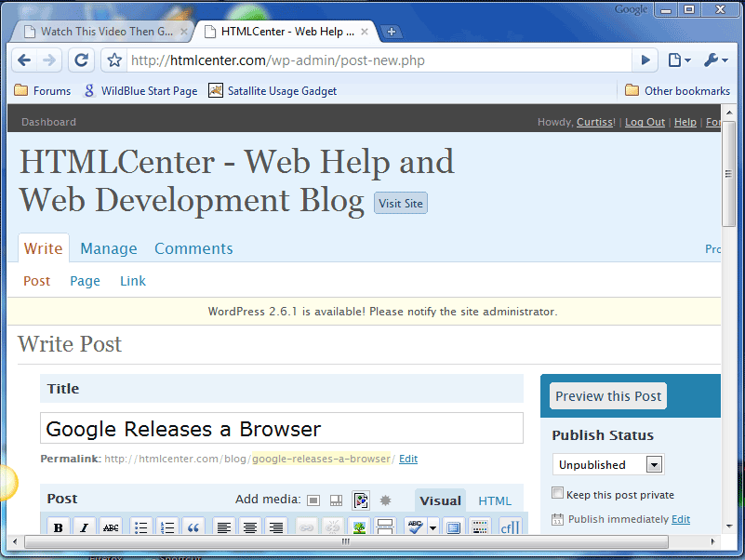Screen dimensions: 745x560
Task: Click the post Title input field
Action: click(x=282, y=429)
